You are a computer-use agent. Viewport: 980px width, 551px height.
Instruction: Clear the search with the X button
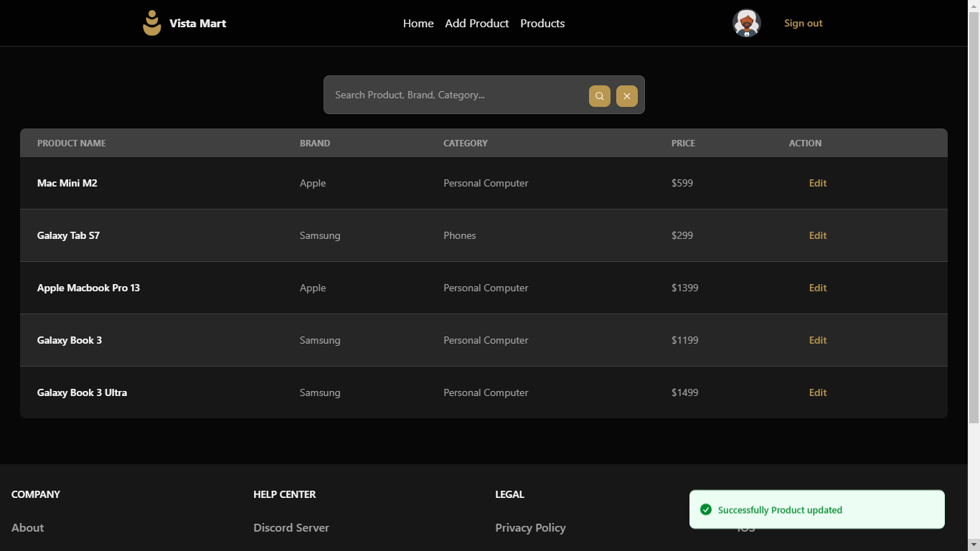click(627, 96)
